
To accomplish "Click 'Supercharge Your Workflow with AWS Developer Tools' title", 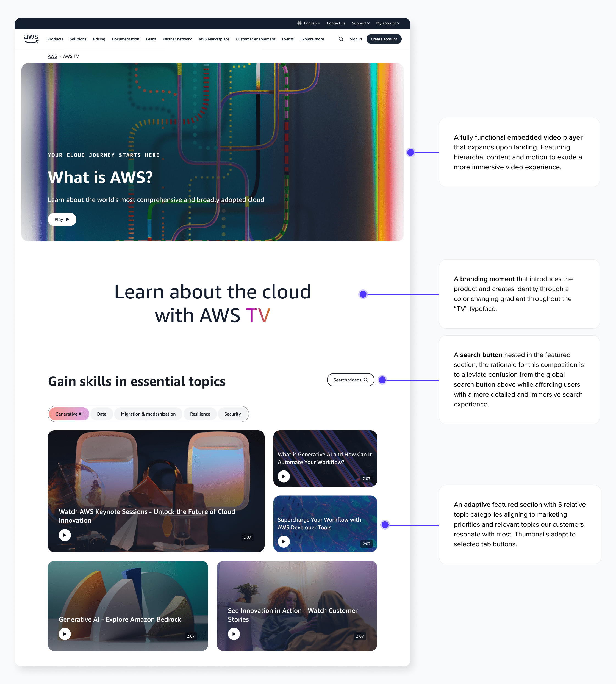I will tap(319, 524).
